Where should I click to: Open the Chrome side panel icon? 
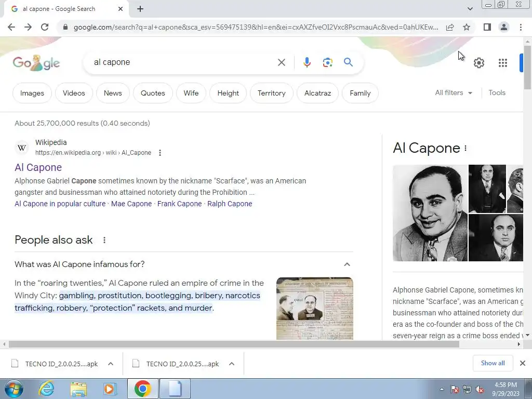[x=487, y=27]
